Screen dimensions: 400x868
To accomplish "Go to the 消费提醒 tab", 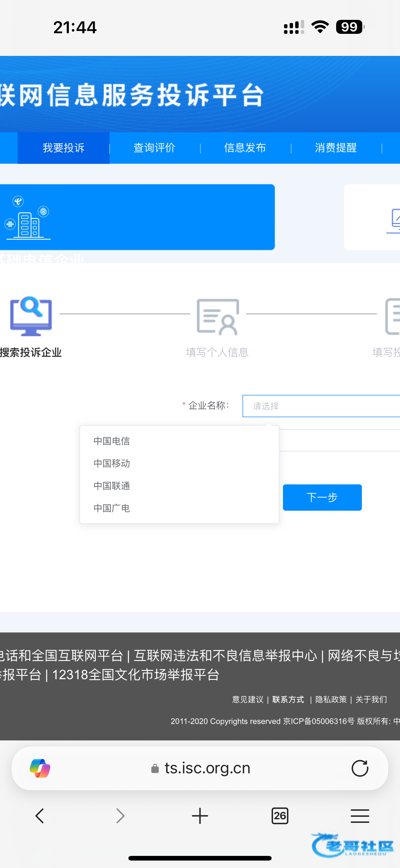I will pyautogui.click(x=336, y=148).
